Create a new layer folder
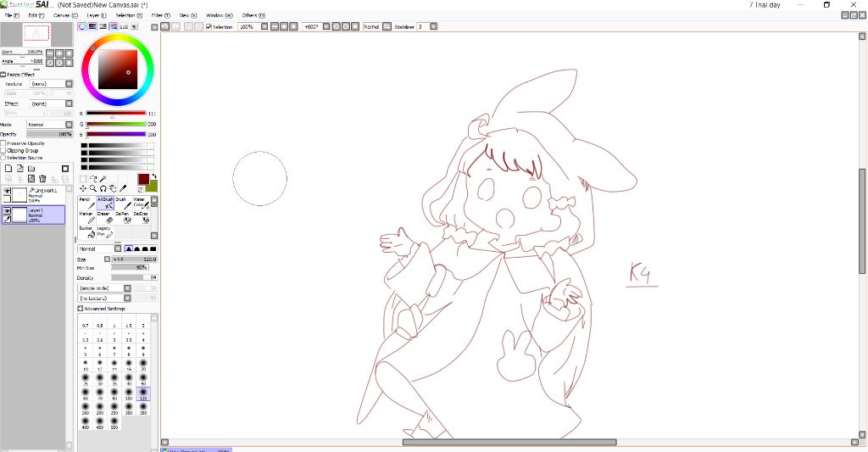 coord(31,169)
